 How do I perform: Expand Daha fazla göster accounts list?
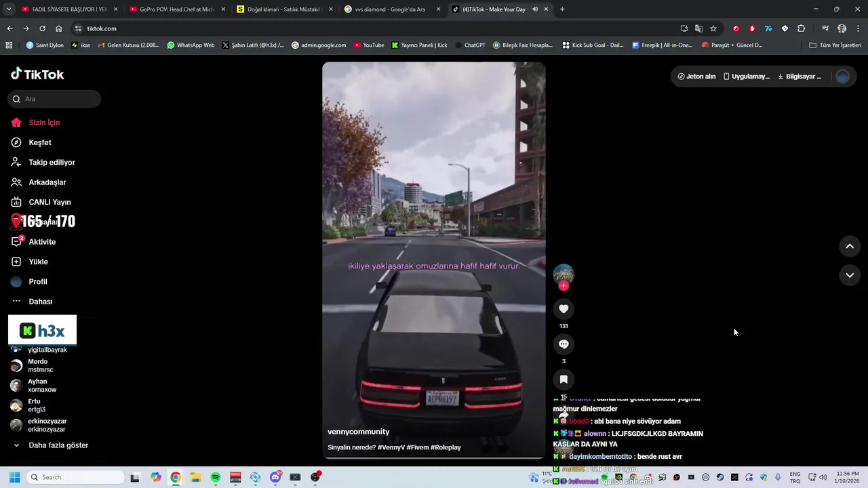point(51,445)
